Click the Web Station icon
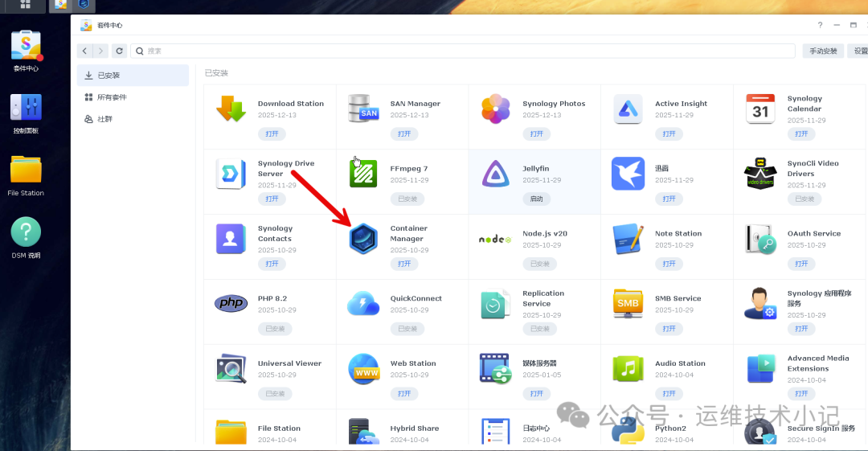The image size is (868, 451). tap(363, 368)
